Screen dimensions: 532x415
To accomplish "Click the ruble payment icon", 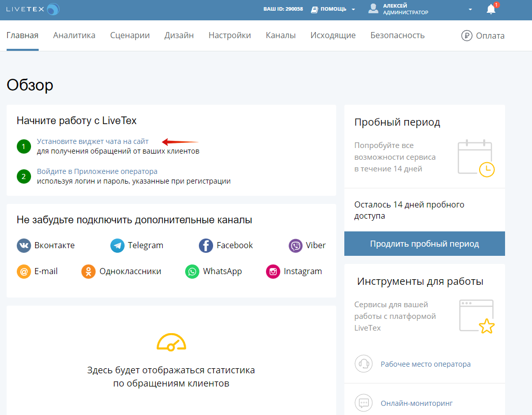I will [x=466, y=35].
